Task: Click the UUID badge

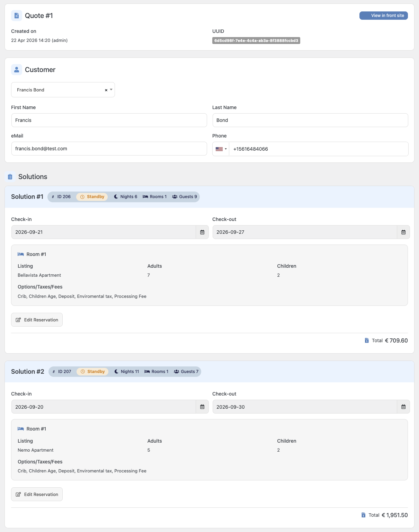Action: [256, 41]
